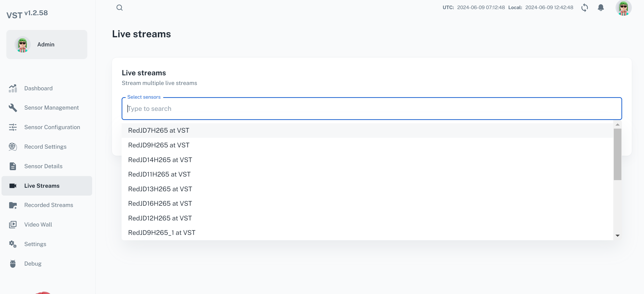Click the dropdown scroll-down arrow

click(618, 236)
